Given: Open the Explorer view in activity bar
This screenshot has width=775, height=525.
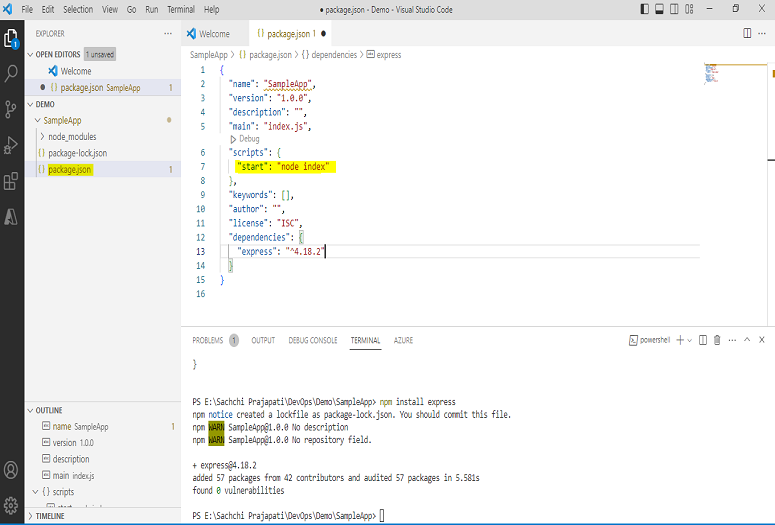Looking at the screenshot, I should coord(11,38).
